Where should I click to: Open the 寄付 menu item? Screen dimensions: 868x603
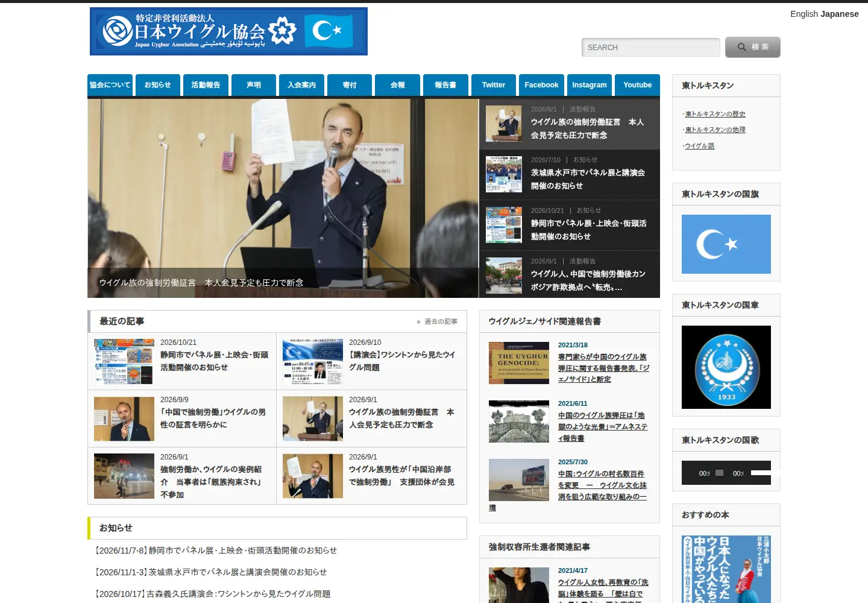point(350,85)
